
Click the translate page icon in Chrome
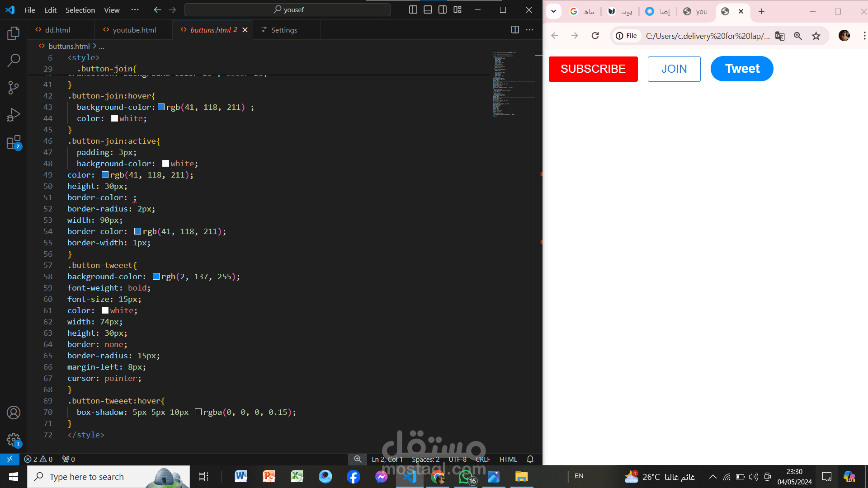point(780,36)
